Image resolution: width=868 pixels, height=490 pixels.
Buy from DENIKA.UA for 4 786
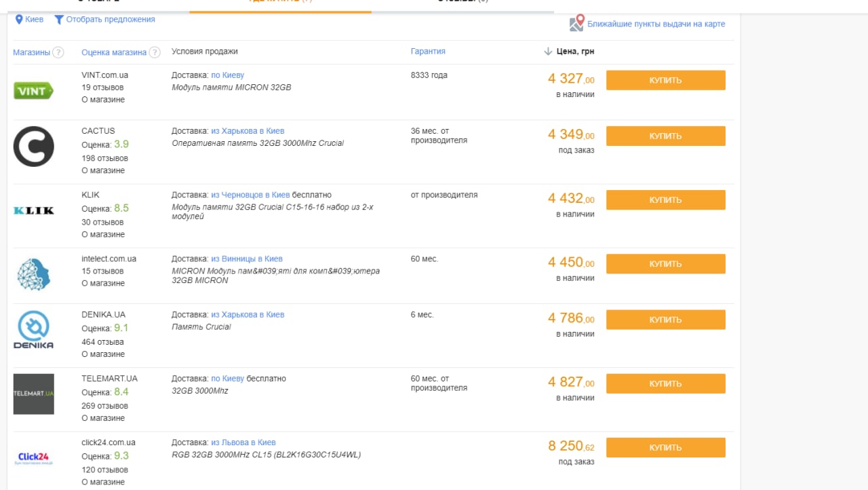[x=665, y=320]
